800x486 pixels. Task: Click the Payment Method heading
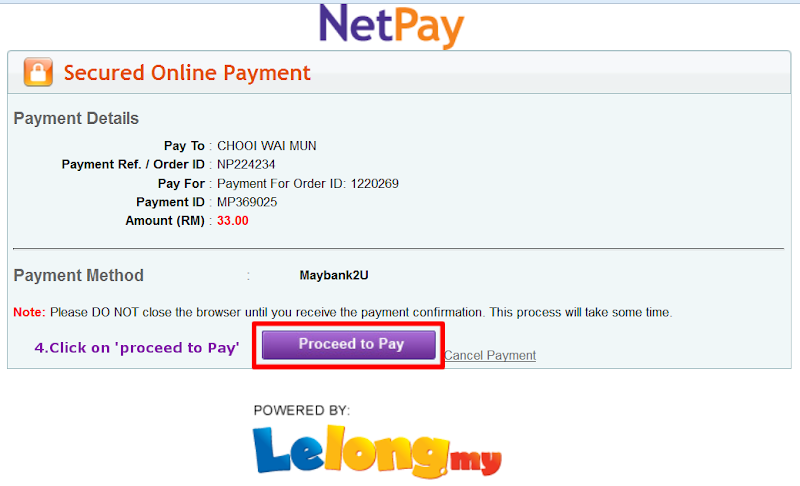click(x=79, y=275)
